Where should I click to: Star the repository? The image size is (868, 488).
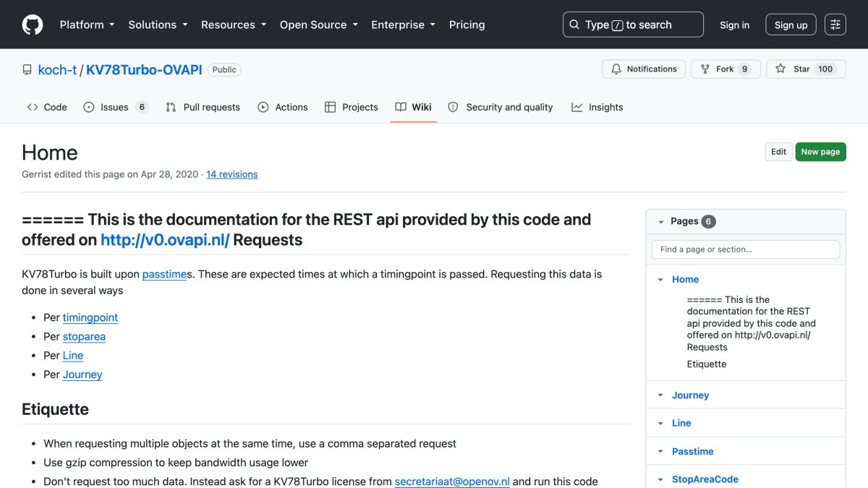point(806,69)
